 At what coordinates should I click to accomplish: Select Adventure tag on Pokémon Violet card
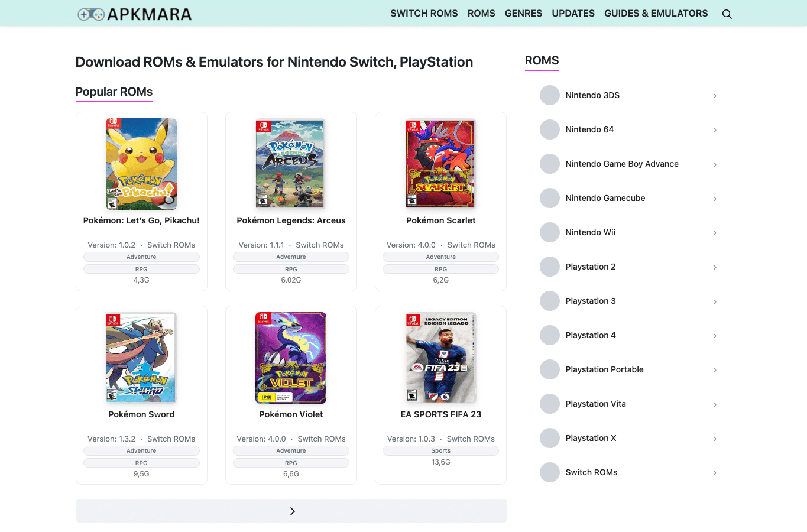[291, 451]
